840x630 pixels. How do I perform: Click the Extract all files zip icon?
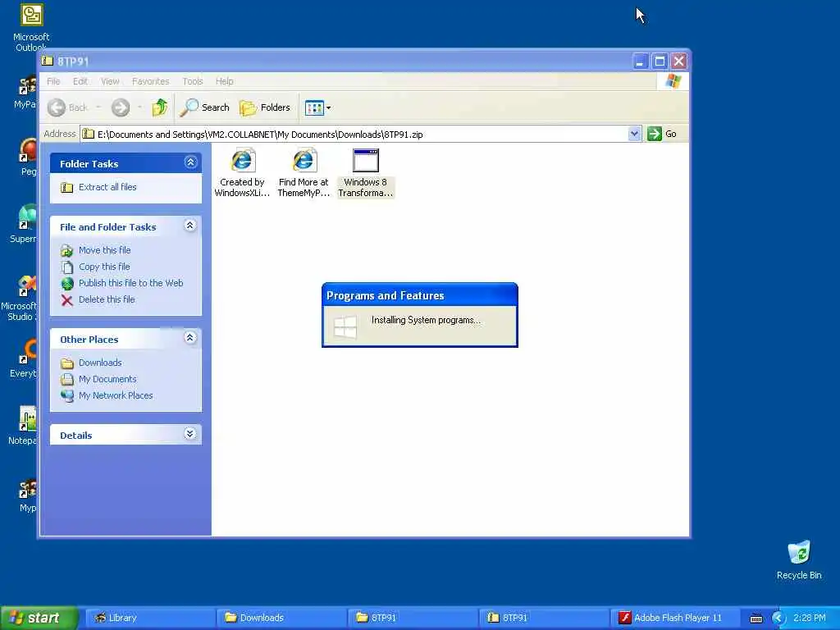point(67,188)
